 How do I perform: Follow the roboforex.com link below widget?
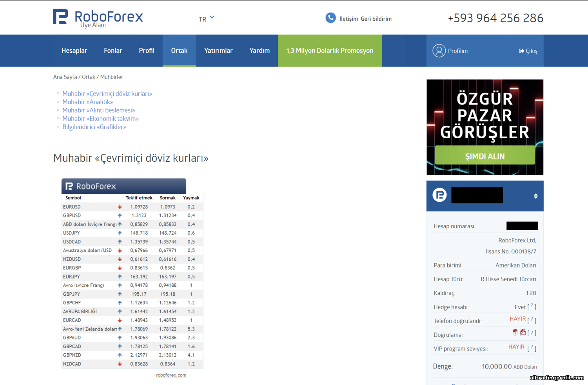pyautogui.click(x=171, y=375)
